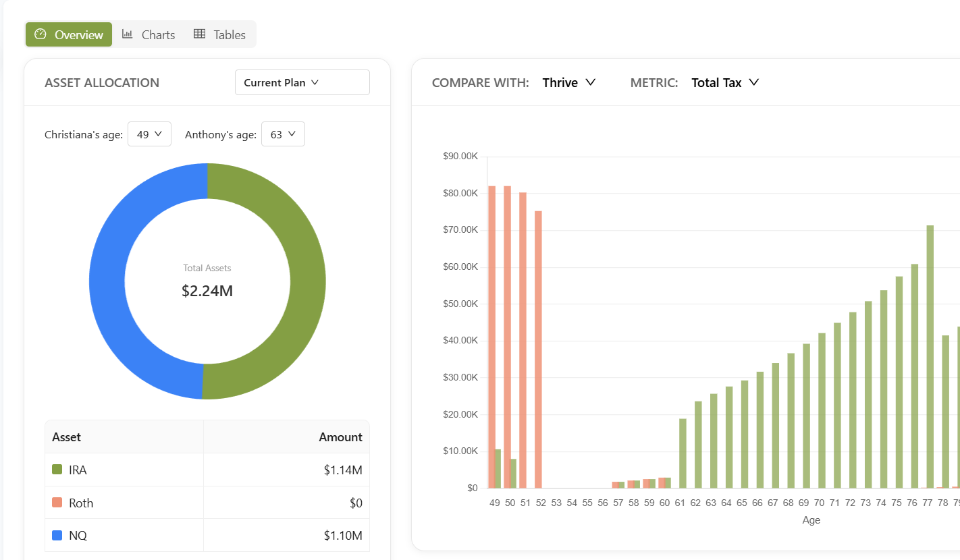Image resolution: width=960 pixels, height=560 pixels.
Task: Open Anthony's age dropdown showing 63
Action: click(283, 134)
